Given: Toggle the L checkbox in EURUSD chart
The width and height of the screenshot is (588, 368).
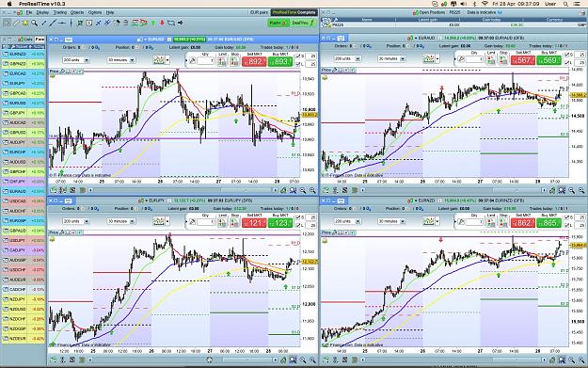Looking at the screenshot, I should pos(298,64).
